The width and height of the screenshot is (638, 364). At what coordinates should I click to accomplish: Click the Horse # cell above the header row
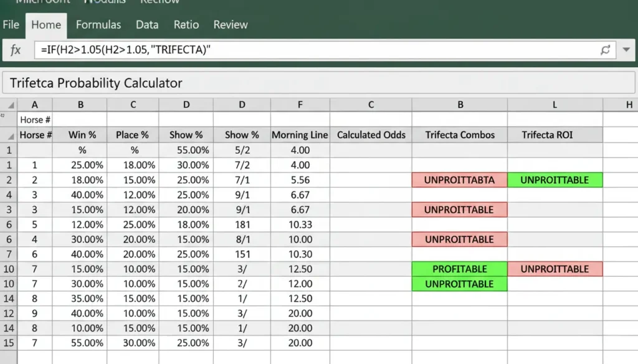point(35,119)
